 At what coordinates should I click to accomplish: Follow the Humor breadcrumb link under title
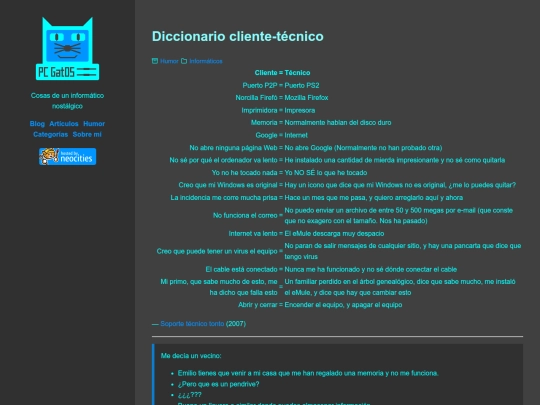click(x=169, y=61)
